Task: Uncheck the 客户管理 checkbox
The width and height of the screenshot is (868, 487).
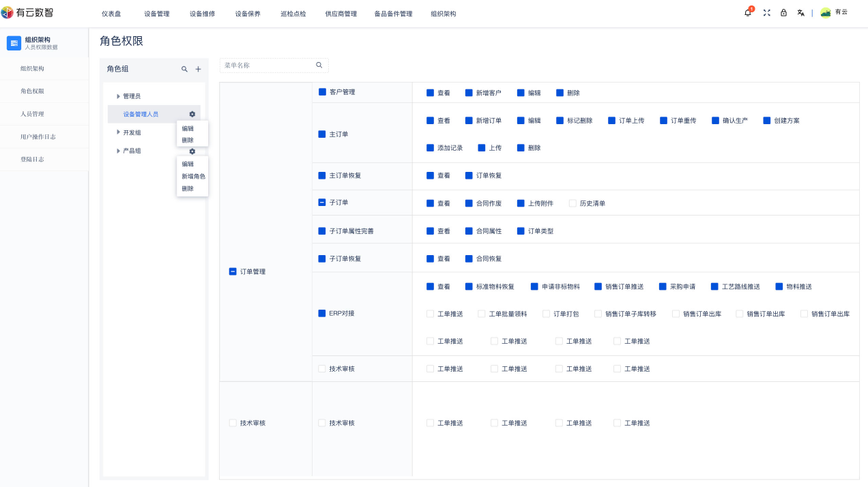Action: 322,91
